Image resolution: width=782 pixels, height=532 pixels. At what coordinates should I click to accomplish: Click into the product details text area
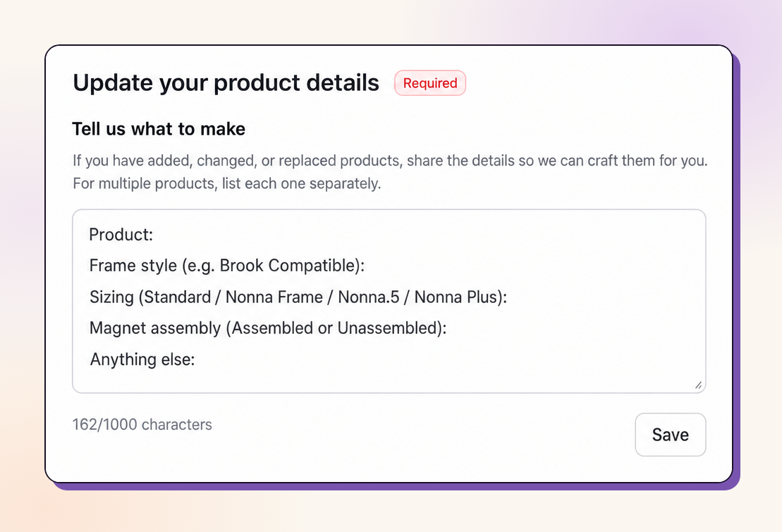click(389, 301)
